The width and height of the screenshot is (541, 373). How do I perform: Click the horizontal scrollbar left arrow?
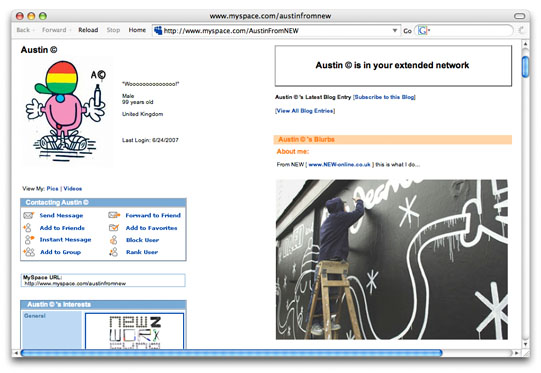pyautogui.click(x=16, y=353)
